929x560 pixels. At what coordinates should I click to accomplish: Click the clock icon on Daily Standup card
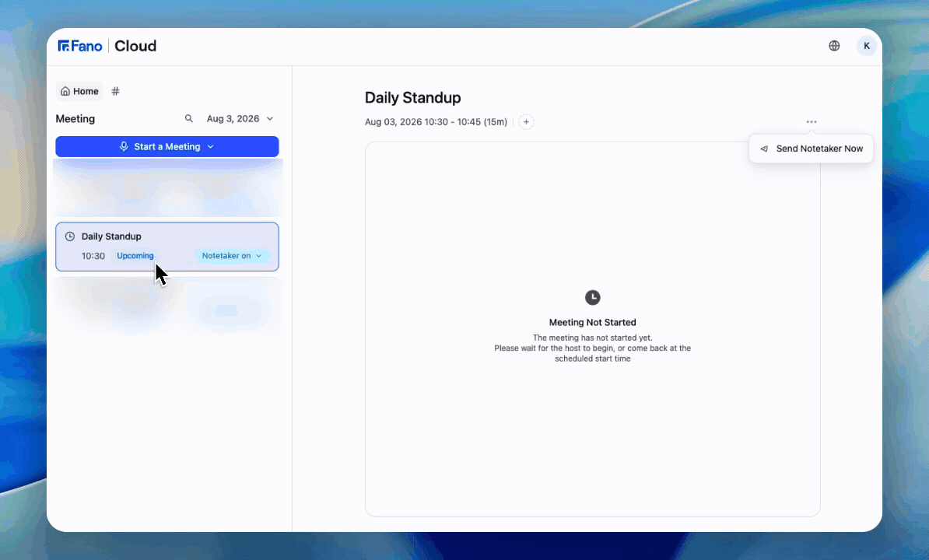(x=70, y=236)
